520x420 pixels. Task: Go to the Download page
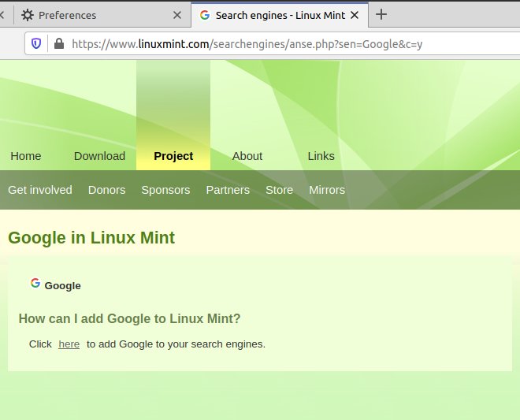tap(99, 156)
